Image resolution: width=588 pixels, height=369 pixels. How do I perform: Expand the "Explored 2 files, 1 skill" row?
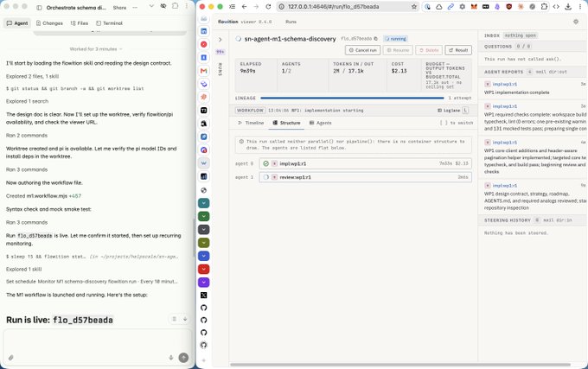pyautogui.click(x=32, y=76)
